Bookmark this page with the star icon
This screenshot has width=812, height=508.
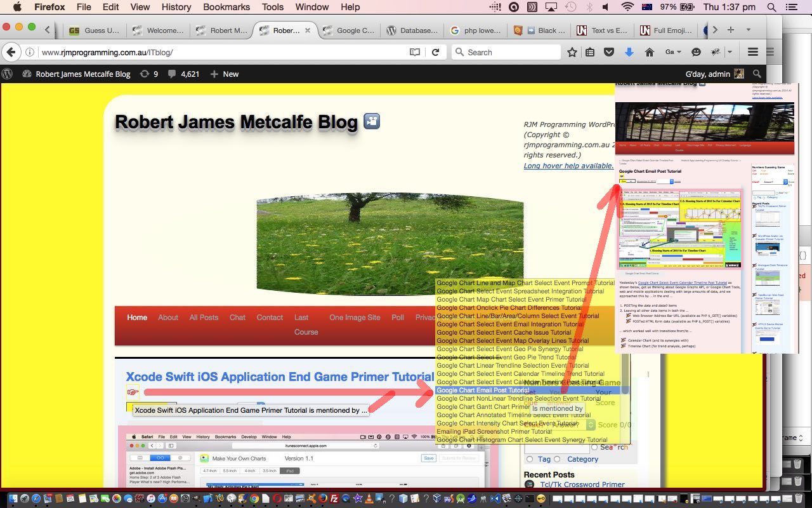(572, 52)
